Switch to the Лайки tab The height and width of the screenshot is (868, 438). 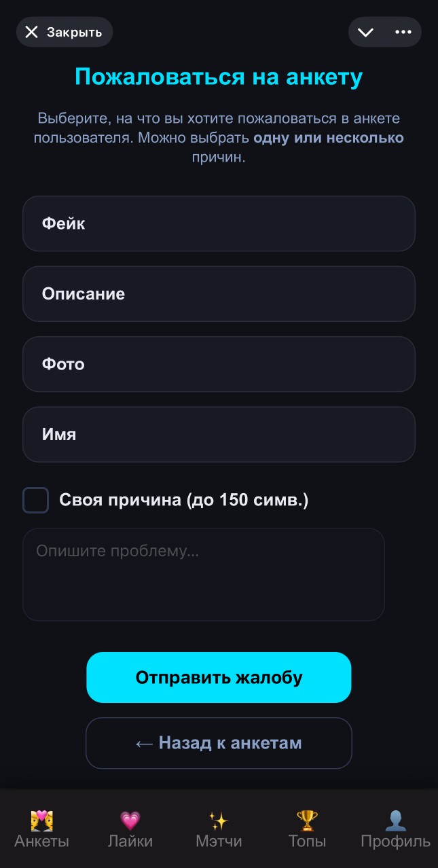130,841
